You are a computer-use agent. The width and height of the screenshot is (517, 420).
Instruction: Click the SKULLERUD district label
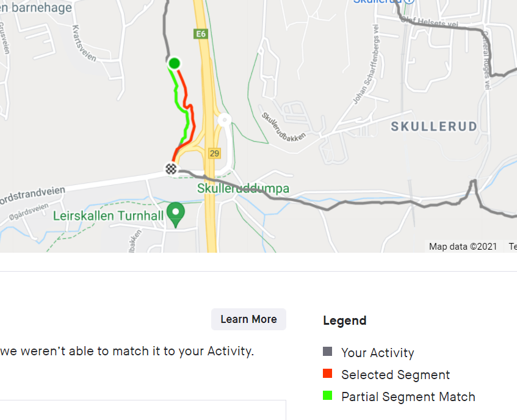(434, 126)
